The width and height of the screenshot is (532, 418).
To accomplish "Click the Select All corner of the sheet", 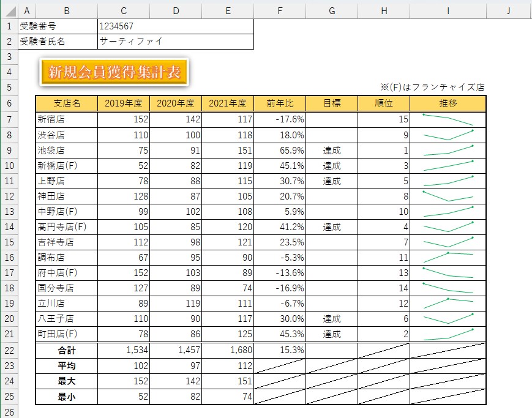I will 9,11.
